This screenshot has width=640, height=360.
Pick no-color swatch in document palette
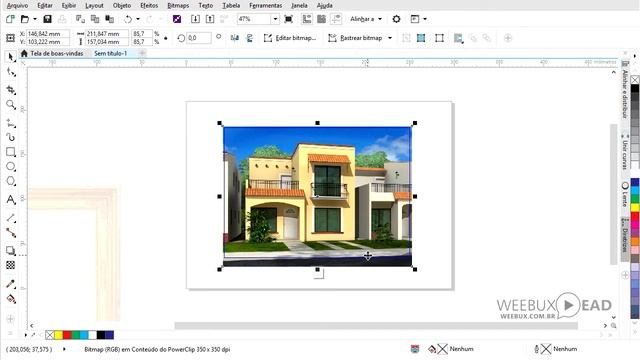tap(50, 335)
